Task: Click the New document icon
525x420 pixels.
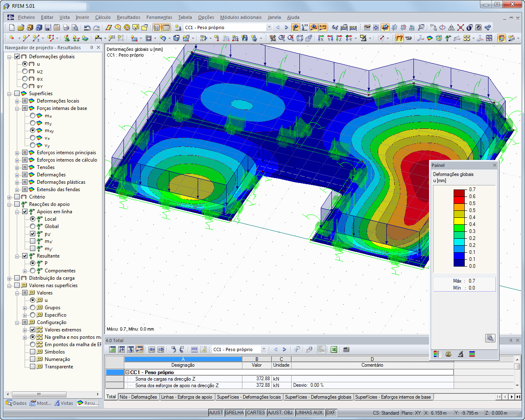Action: tap(12, 27)
